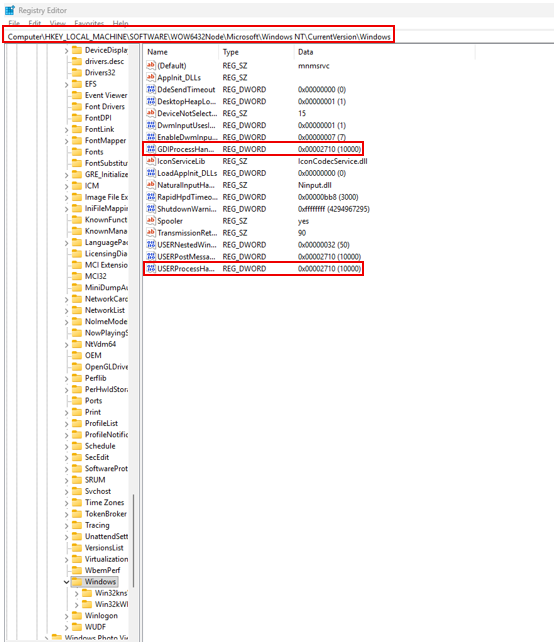Open the Favorites menu

point(89,23)
